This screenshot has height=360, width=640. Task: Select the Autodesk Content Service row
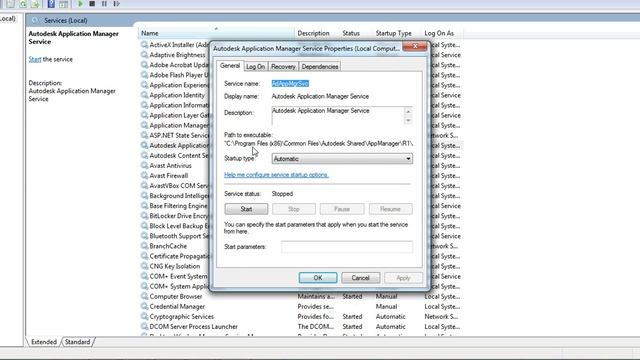tap(175, 156)
